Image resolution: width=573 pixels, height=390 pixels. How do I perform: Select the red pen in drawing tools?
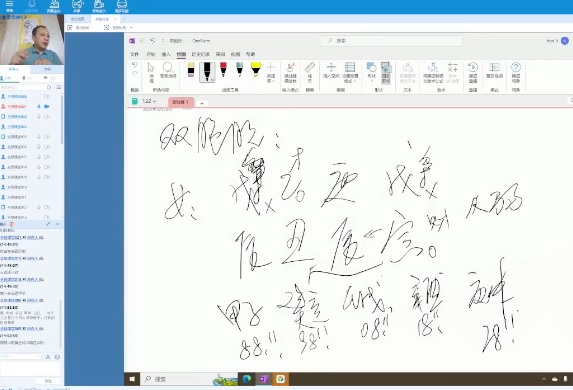coord(223,69)
